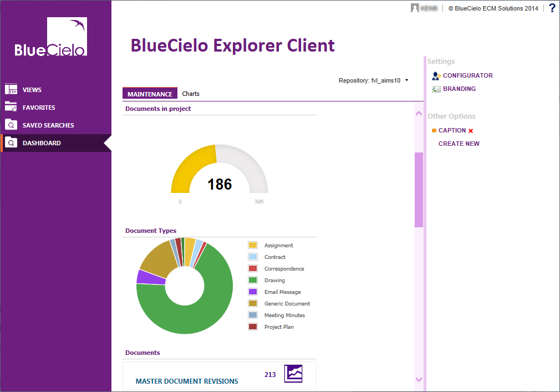This screenshot has height=392, width=560.
Task: Click the Assignment legend color swatch
Action: pyautogui.click(x=253, y=245)
